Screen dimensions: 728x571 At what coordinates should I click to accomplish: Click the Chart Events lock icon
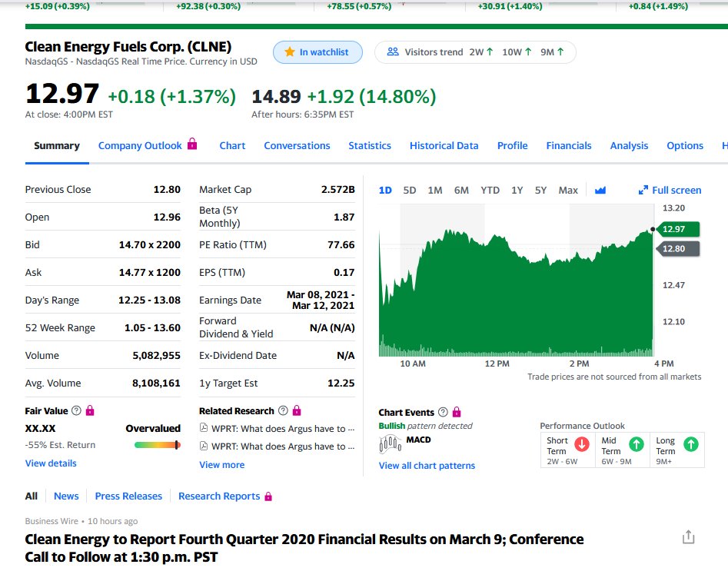[x=457, y=412]
